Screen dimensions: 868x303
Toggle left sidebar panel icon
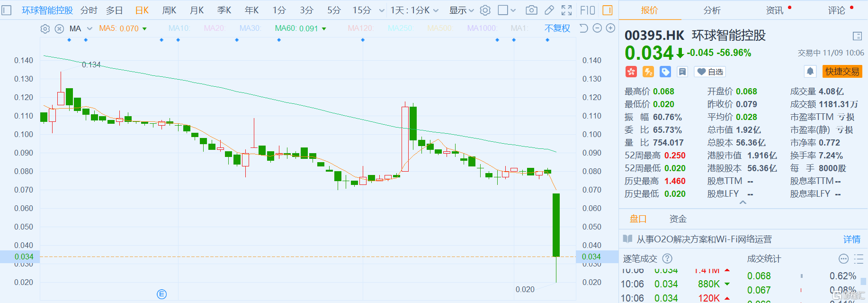tap(7, 10)
